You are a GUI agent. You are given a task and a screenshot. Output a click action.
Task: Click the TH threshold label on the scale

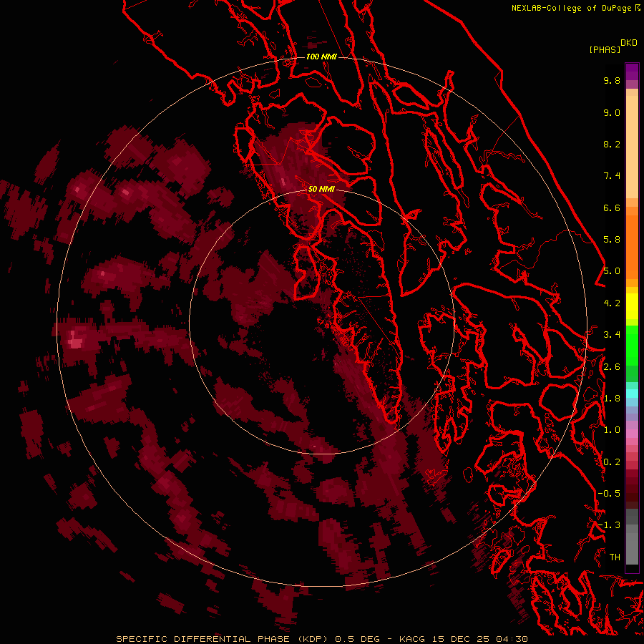coord(615,557)
